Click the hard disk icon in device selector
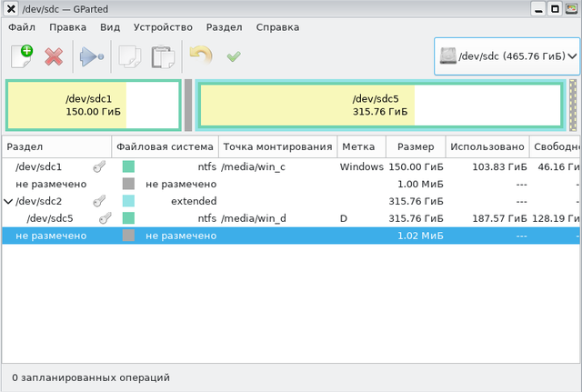Image resolution: width=582 pixels, height=392 pixels. 448,56
